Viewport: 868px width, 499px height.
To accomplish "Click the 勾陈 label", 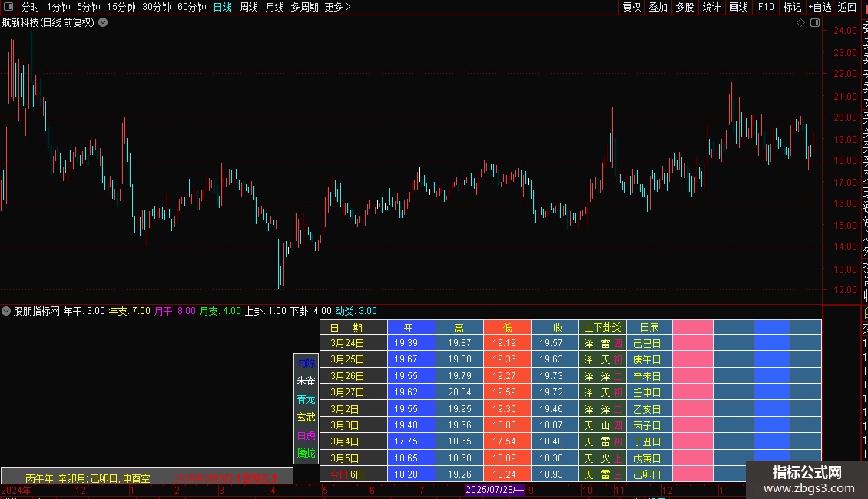I will (x=306, y=363).
